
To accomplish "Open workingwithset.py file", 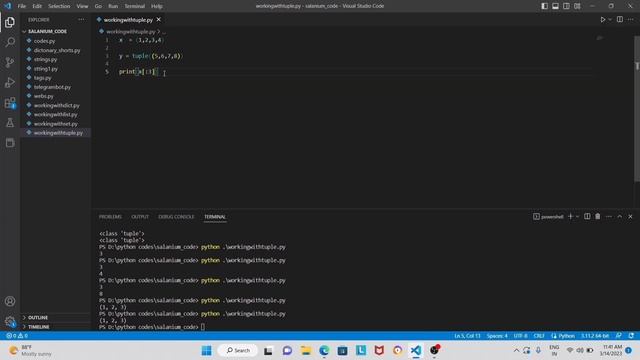I will [56, 124].
